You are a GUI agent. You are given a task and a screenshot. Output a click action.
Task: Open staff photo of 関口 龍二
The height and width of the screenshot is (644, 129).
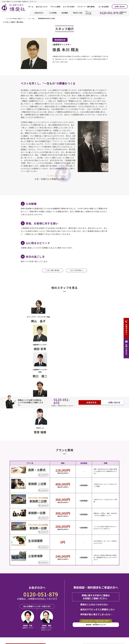tap(40, 359)
